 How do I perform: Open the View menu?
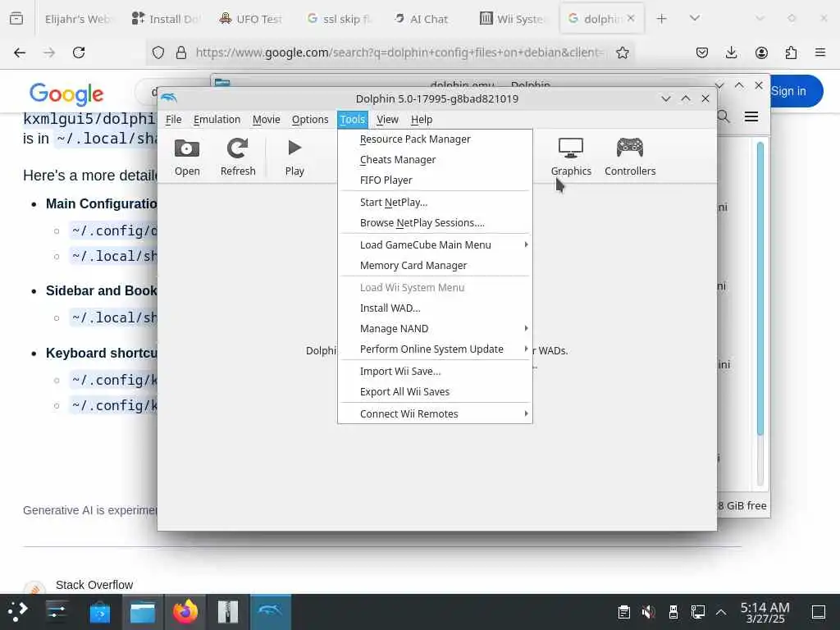coord(387,120)
